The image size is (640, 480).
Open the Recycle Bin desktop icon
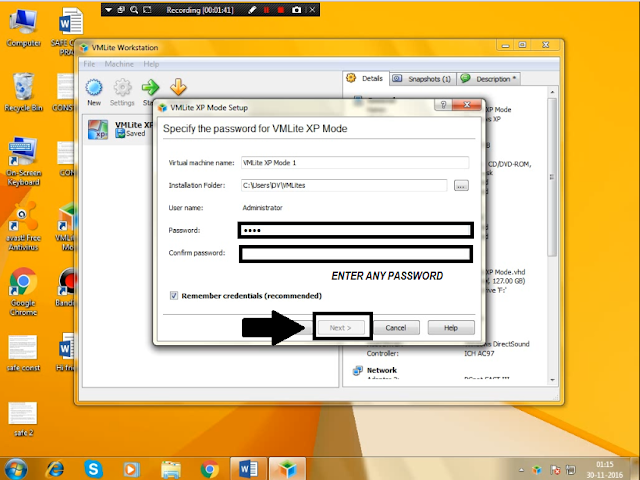coord(23,92)
